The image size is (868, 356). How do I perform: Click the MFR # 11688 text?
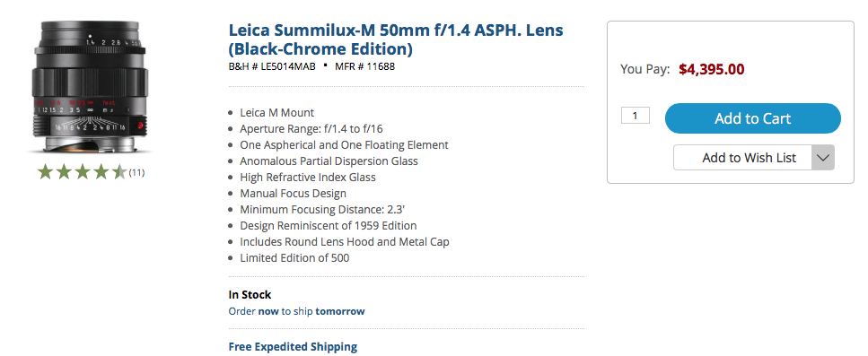364,66
